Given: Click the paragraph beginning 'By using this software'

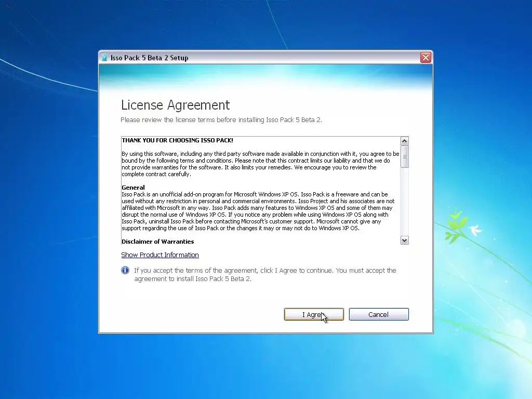Looking at the screenshot, I should pyautogui.click(x=260, y=164).
